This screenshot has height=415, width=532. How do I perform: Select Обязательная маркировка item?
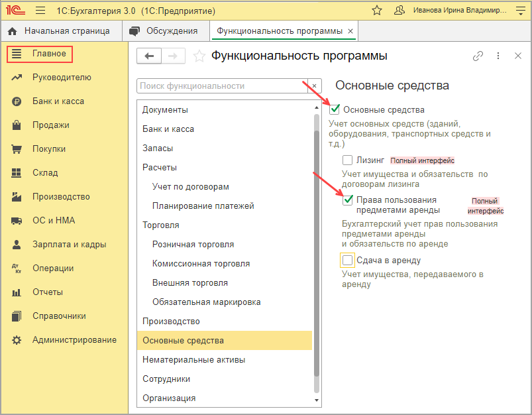tap(225, 302)
